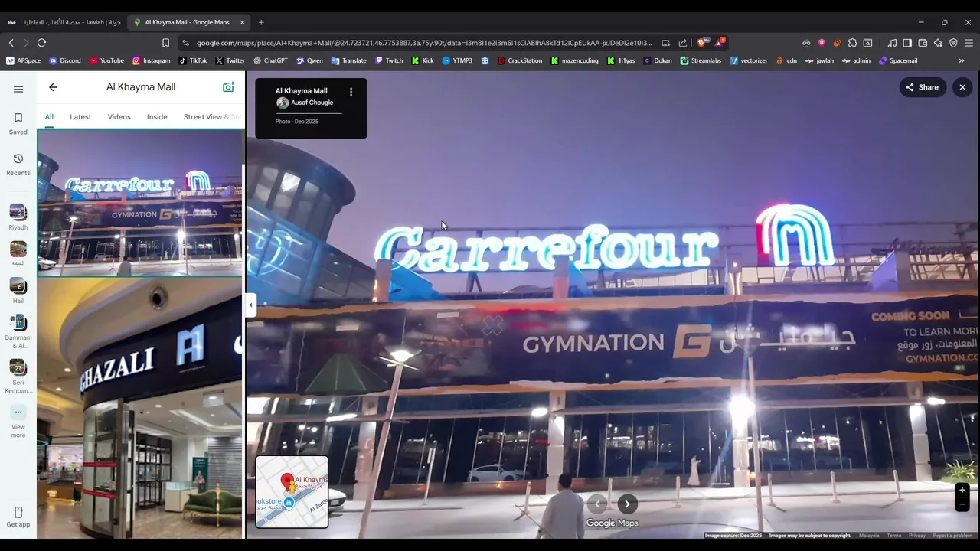This screenshot has width=980, height=551.
Task: Open a new browser tab
Action: [261, 22]
